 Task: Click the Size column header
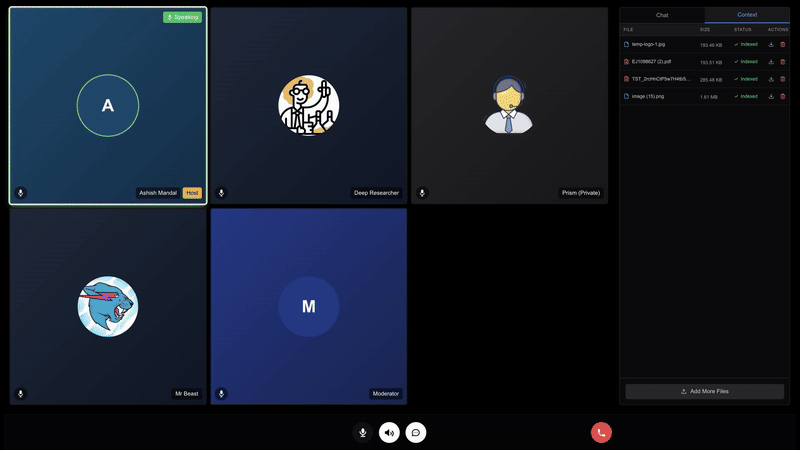[x=705, y=30]
